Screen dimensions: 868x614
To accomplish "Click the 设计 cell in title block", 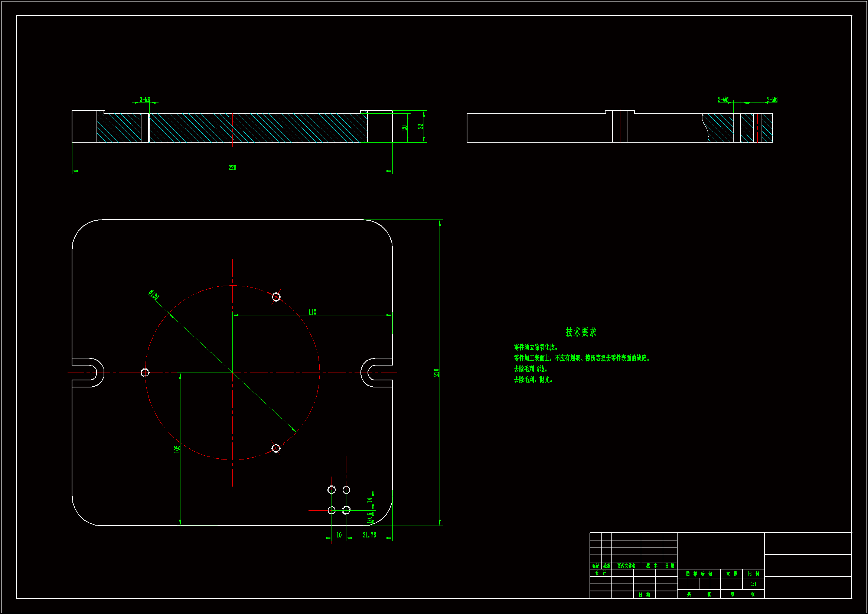I will point(600,573).
